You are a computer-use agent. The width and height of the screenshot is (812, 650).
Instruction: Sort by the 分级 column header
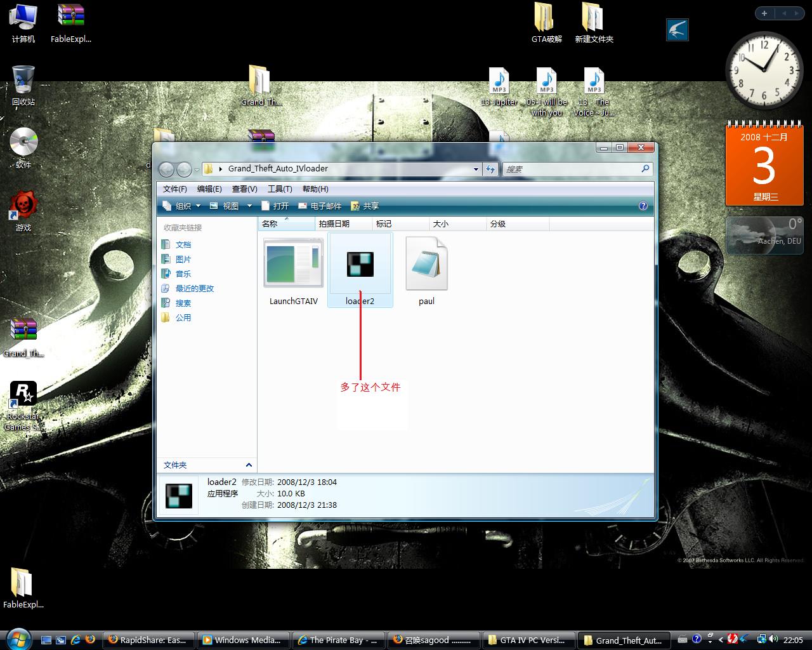pos(518,223)
